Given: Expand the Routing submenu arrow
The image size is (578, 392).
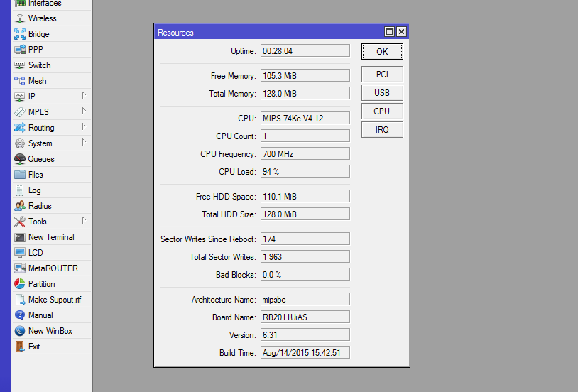Looking at the screenshot, I should [84, 127].
